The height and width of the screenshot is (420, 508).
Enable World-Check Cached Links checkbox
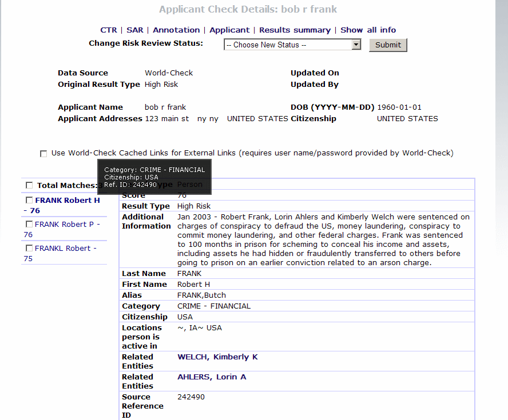[43, 153]
